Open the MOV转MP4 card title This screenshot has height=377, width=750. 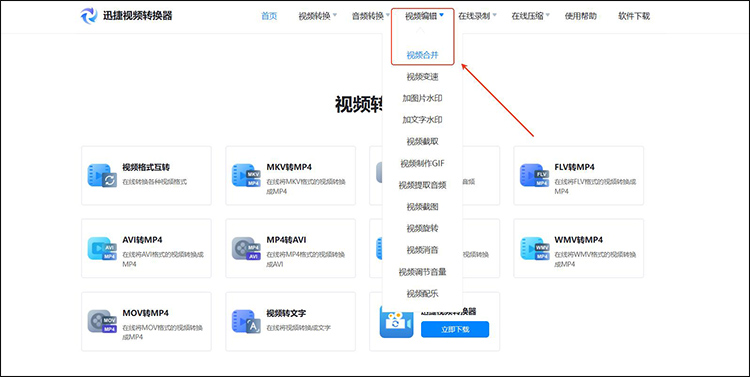[145, 313]
